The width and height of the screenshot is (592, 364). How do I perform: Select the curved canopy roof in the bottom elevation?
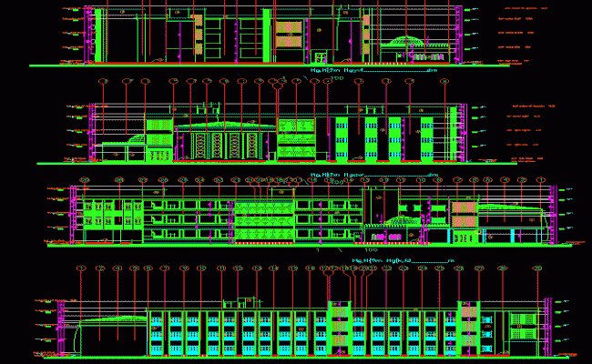[113, 320]
